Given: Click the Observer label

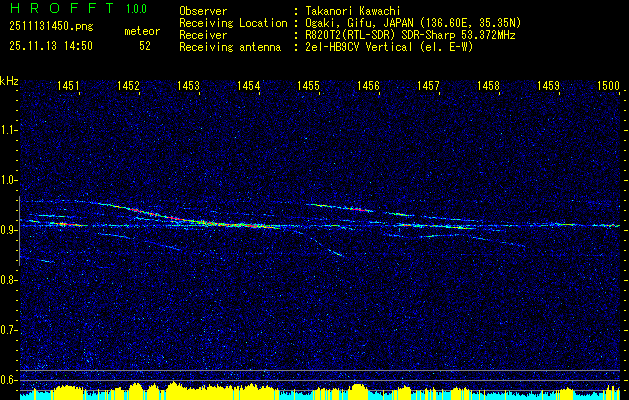Looking at the screenshot, I should [203, 11].
